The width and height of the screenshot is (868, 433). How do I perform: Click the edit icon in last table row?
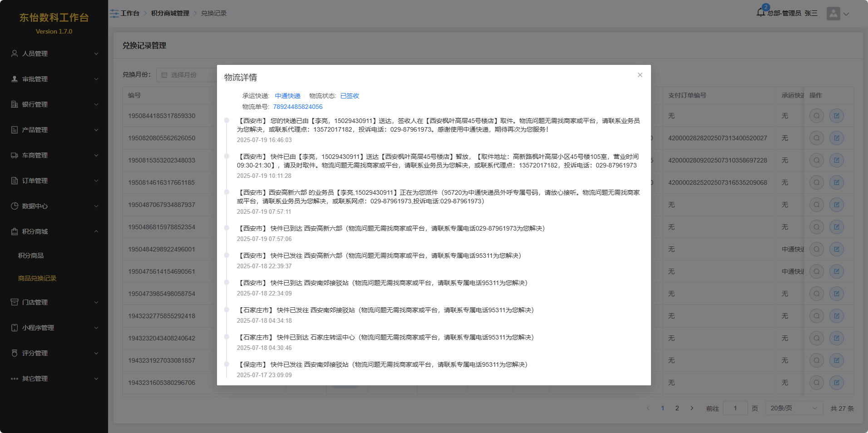(836, 383)
